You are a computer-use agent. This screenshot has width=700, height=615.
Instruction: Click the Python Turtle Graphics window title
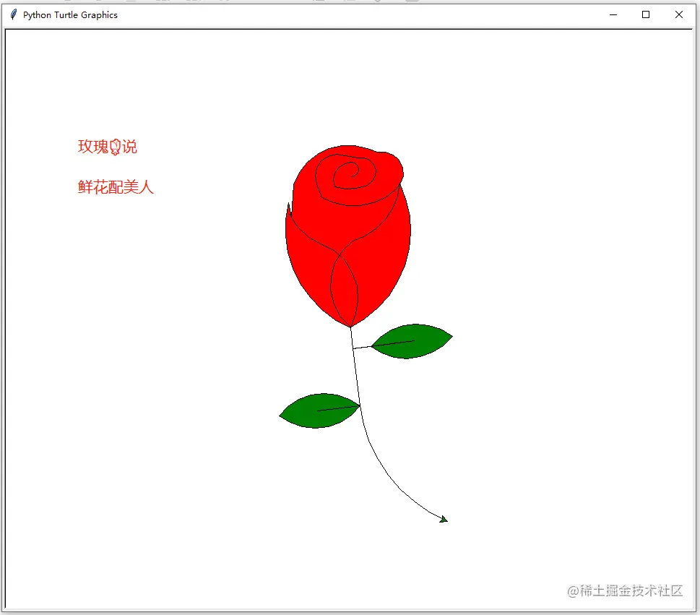point(70,14)
